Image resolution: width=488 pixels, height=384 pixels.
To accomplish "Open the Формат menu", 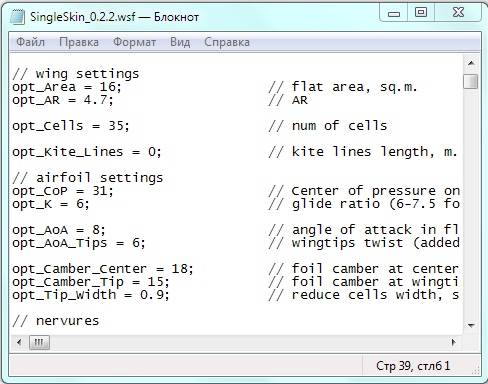I will pyautogui.click(x=134, y=42).
